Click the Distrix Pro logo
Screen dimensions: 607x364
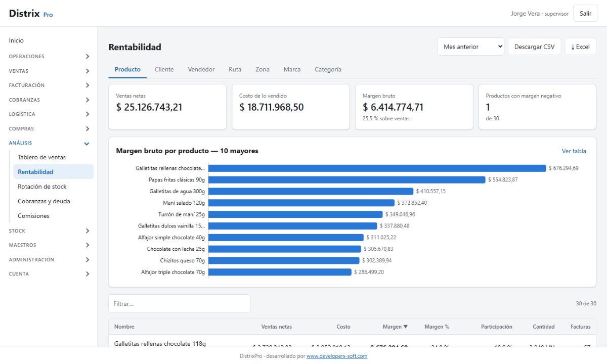[x=31, y=14]
